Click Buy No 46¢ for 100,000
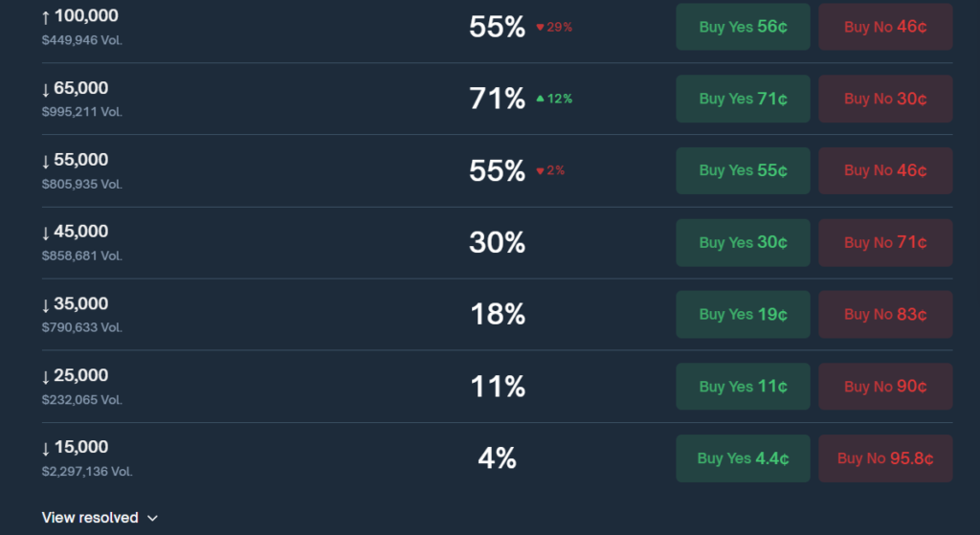This screenshot has height=535, width=980. (885, 27)
